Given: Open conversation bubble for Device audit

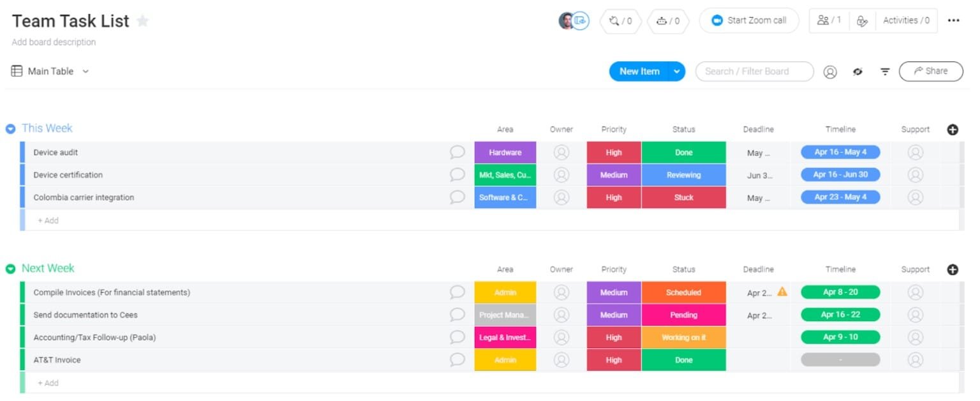Looking at the screenshot, I should point(457,153).
